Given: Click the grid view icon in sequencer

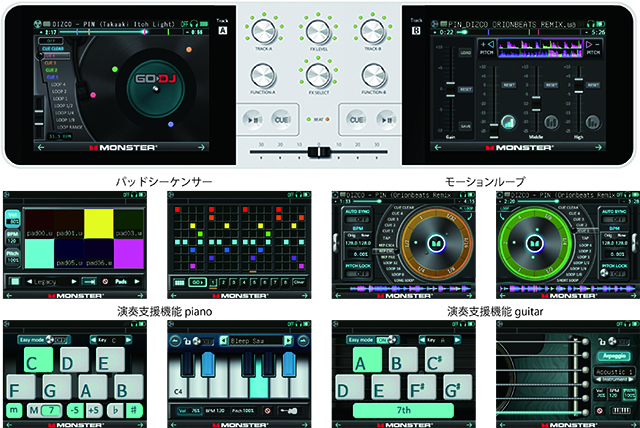Looking at the screenshot, I should 179,282.
